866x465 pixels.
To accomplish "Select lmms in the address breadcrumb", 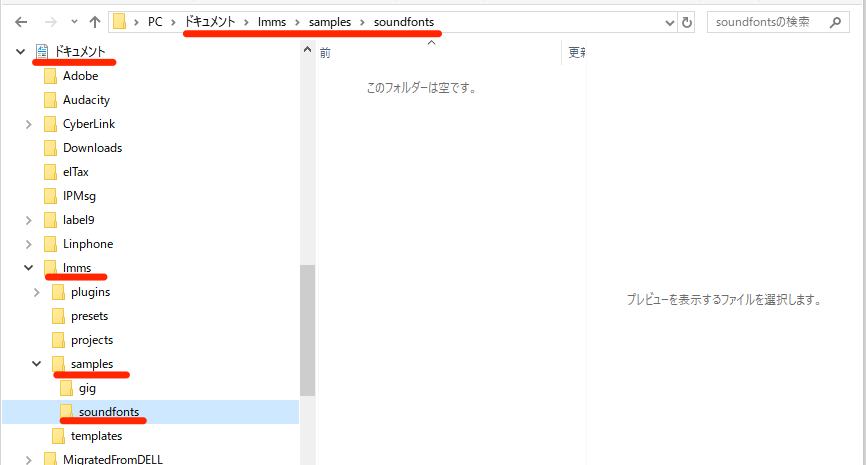I will [272, 22].
